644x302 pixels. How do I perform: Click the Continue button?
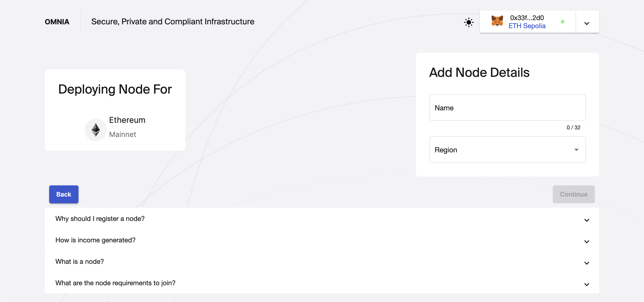(x=574, y=194)
